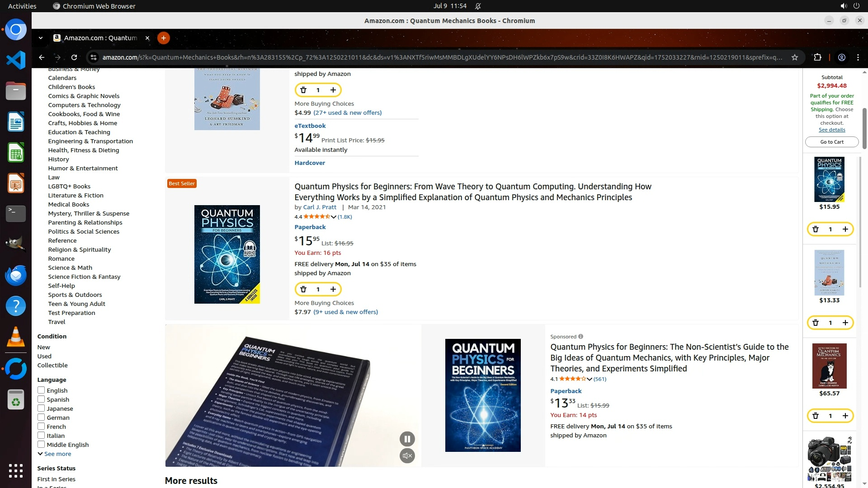868x488 pixels.
Task: Increase quantity of $65.57 cart item
Action: (845, 416)
